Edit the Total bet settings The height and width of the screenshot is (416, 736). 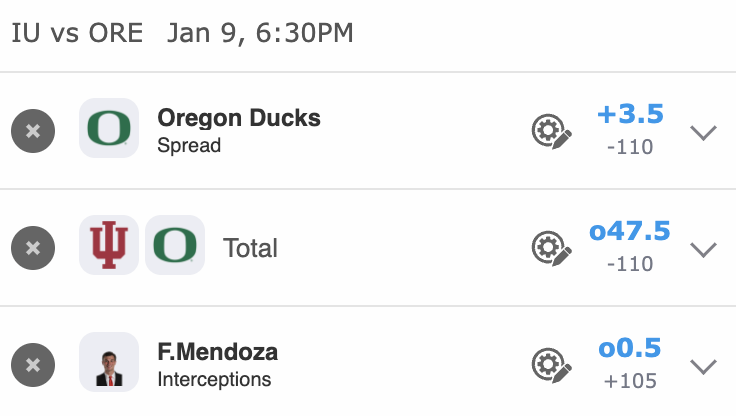click(551, 247)
